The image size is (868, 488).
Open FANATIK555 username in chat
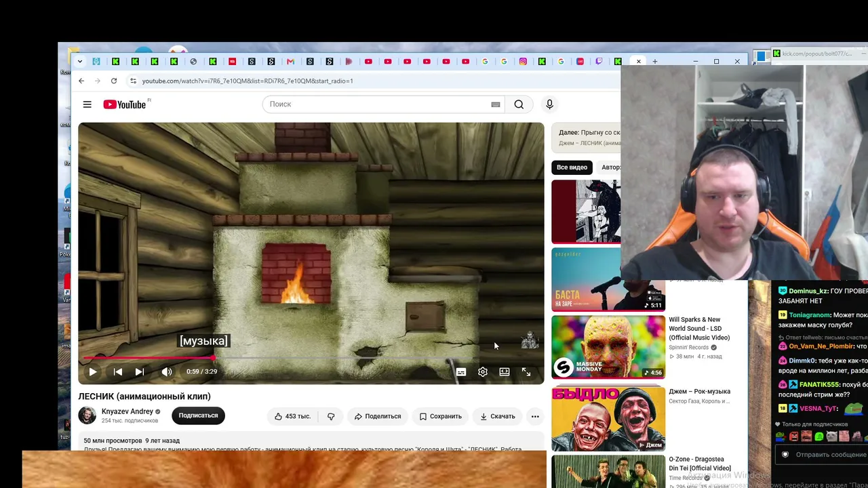[x=821, y=385]
